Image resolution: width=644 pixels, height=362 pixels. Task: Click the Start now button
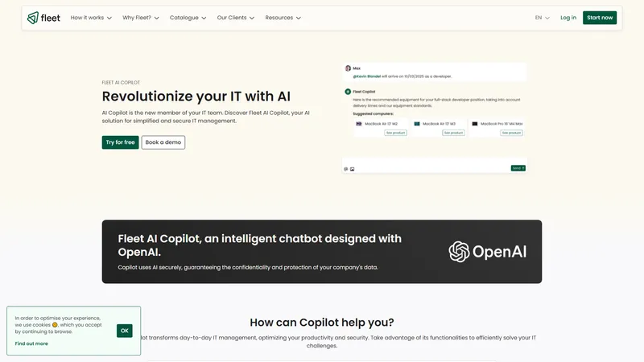click(x=600, y=18)
